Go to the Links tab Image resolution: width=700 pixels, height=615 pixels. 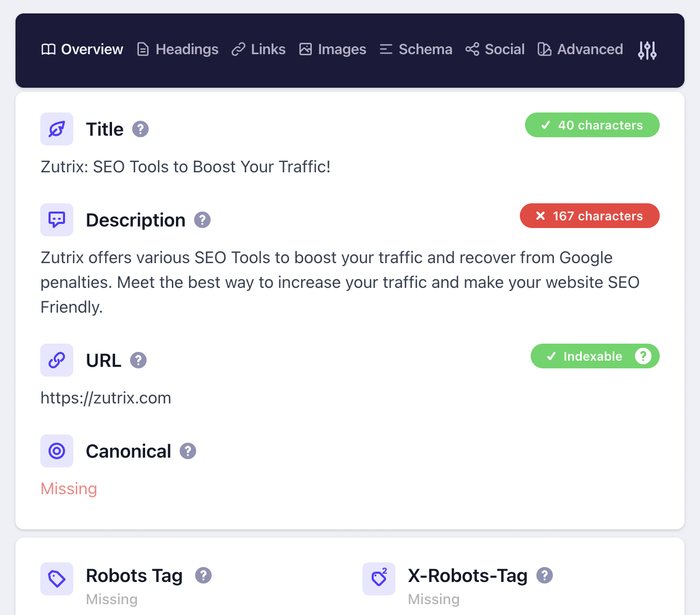coord(259,50)
